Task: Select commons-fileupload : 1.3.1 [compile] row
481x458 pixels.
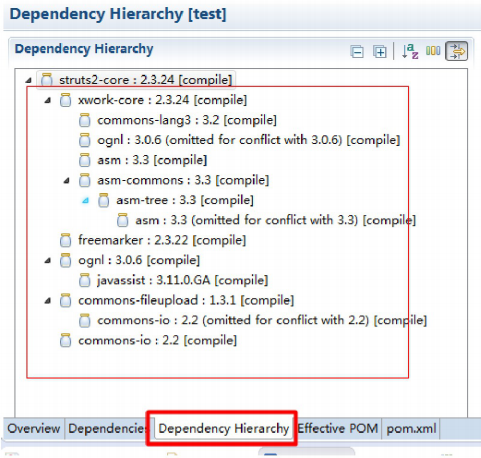Action: click(x=177, y=301)
